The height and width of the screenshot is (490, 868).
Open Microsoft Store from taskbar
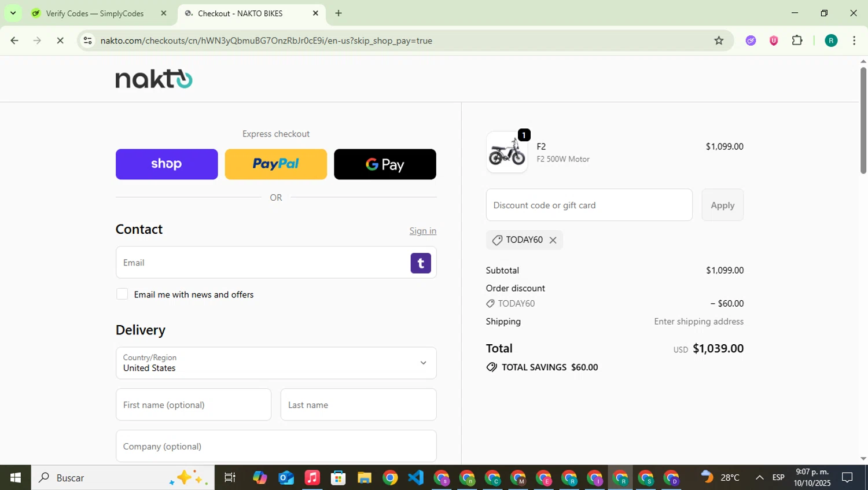click(x=338, y=477)
